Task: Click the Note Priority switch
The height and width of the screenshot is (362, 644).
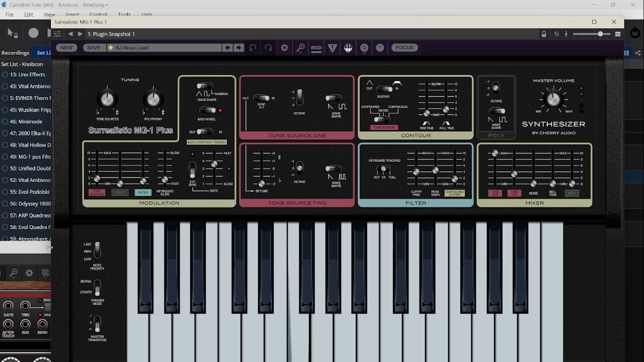Action: [x=98, y=249]
